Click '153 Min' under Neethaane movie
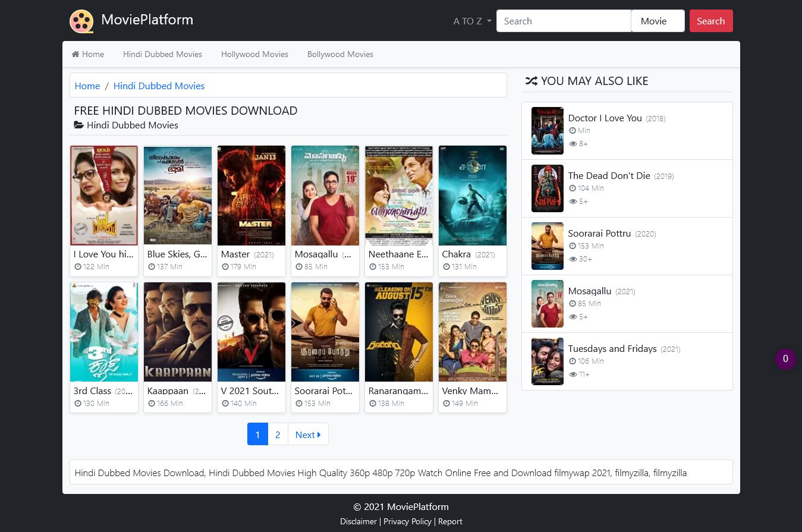Screen dimensions: 802x532 tap(391, 267)
